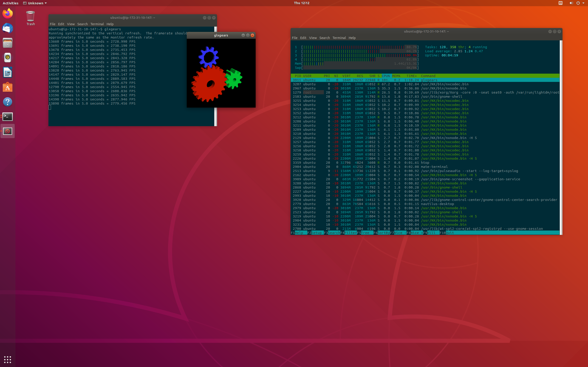The width and height of the screenshot is (588, 367).
Task: Open the Terminal menu in htop window
Action: click(x=339, y=38)
